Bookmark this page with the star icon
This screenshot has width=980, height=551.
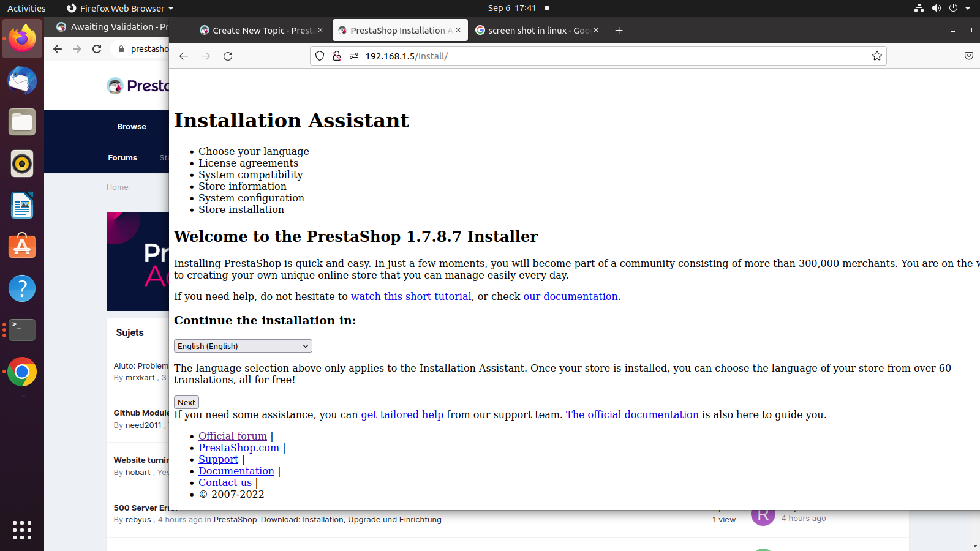tap(877, 56)
